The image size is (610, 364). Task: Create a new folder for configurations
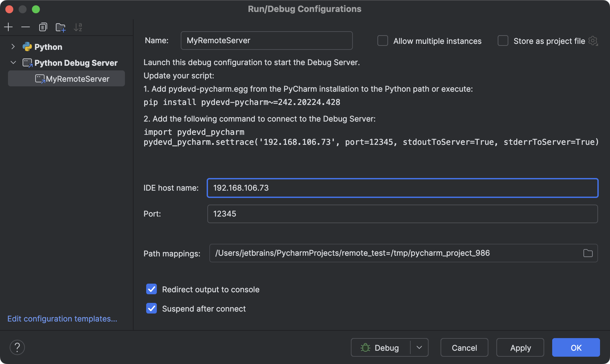point(60,27)
